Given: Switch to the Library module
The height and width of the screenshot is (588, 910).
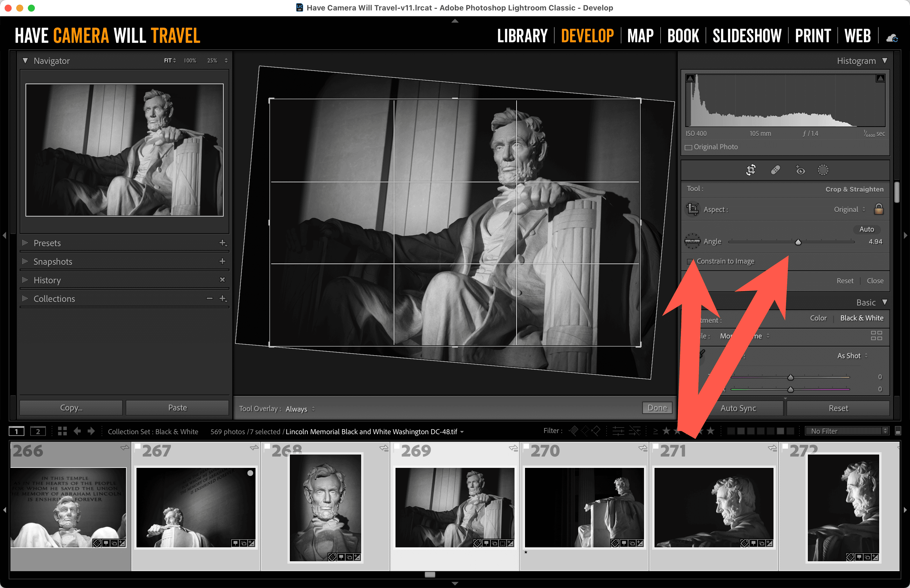Looking at the screenshot, I should click(x=522, y=36).
